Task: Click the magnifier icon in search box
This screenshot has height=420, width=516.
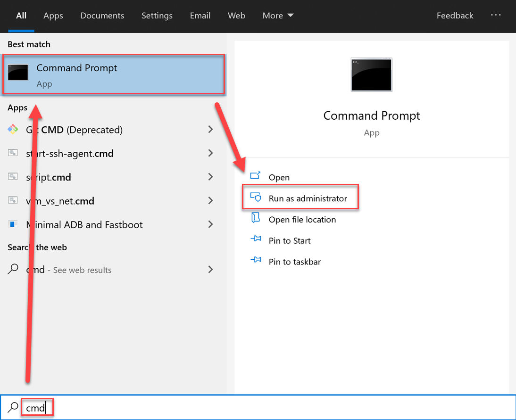Action: pyautogui.click(x=14, y=407)
